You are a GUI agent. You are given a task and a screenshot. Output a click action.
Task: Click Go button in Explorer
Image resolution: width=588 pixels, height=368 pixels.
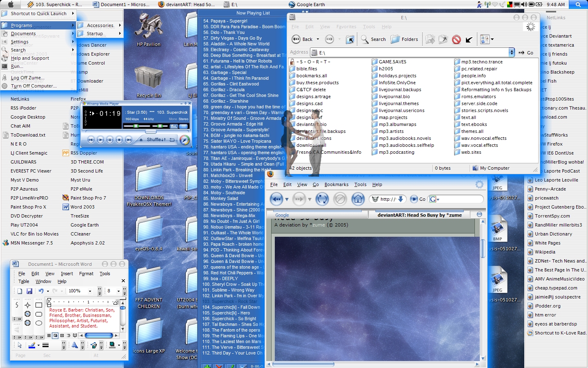pos(526,53)
